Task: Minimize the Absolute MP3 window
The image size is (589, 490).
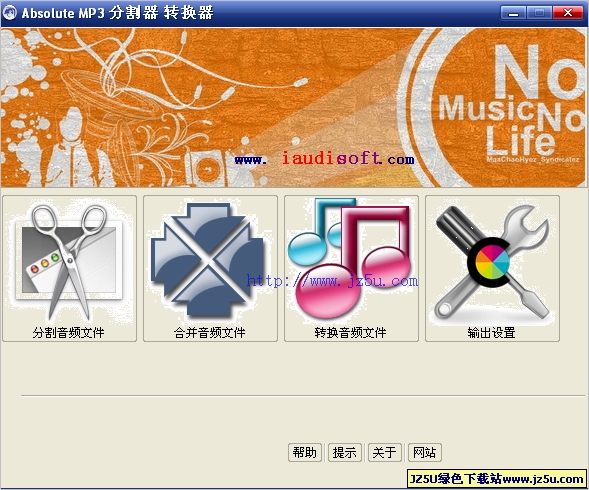Action: 513,13
